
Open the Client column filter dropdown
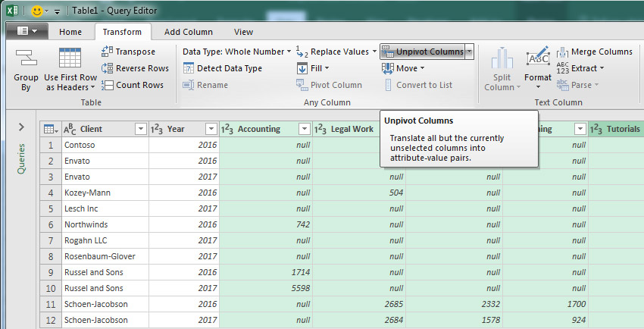[x=140, y=129]
